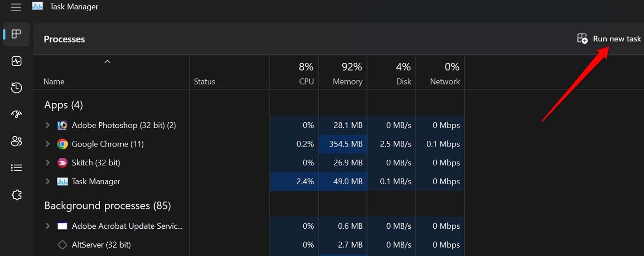Open the Users sidebar icon
644x256 pixels.
pyautogui.click(x=16, y=141)
